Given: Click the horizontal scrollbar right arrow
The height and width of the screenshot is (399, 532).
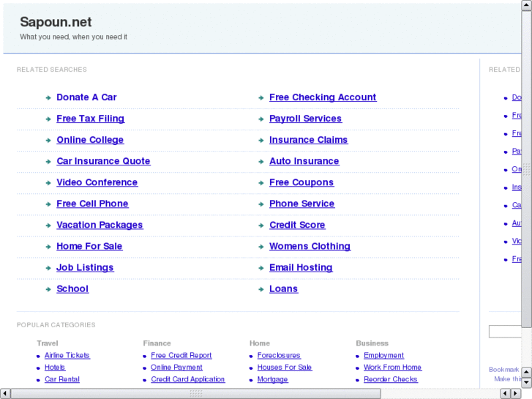Looking at the screenshot, I should click(516, 394).
